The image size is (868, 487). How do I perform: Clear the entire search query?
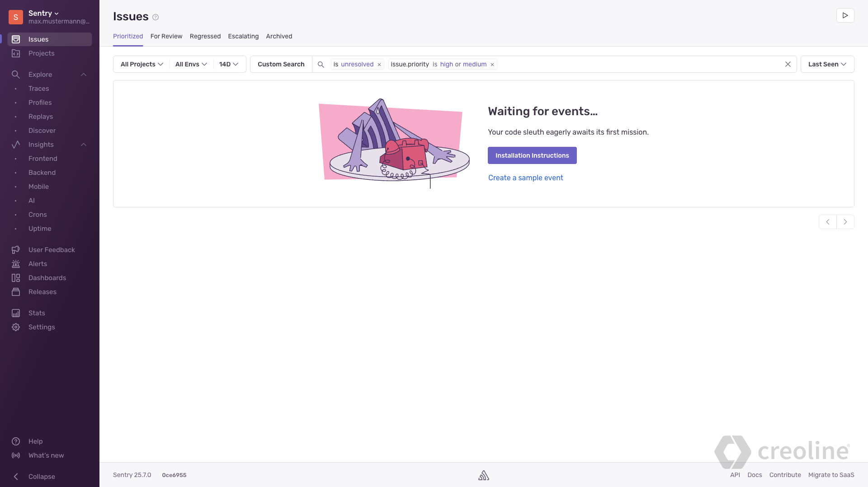[788, 64]
